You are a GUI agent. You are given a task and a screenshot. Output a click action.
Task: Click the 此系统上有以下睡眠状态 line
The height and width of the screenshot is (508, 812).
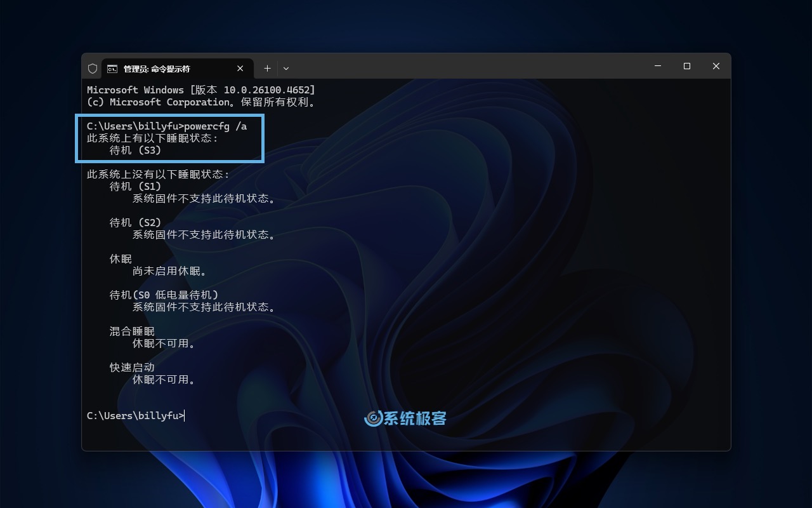pos(152,138)
